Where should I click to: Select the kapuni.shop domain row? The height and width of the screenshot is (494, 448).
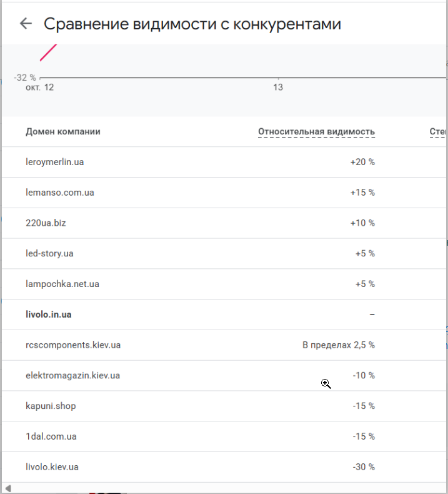(224, 406)
